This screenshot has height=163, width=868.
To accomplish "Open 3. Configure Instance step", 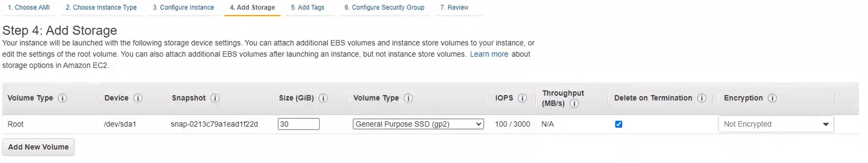I will coord(183,8).
